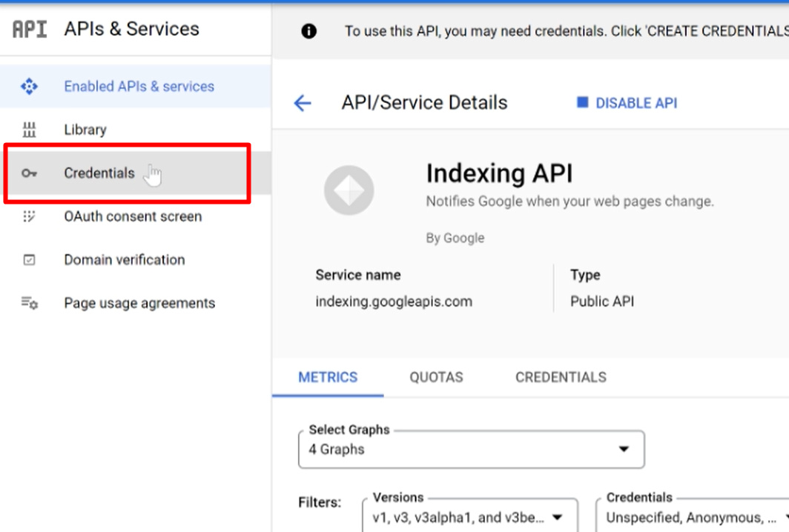Click the OAuth consent screen icon
This screenshot has height=532, width=789.
(x=29, y=216)
